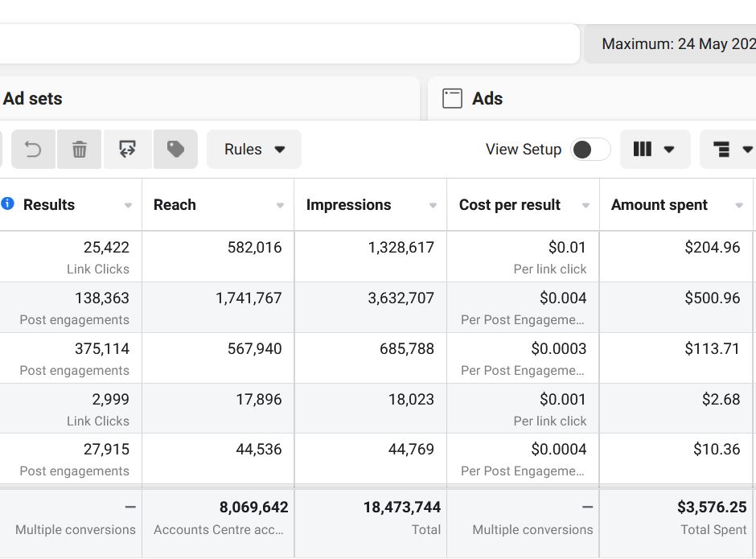The height and width of the screenshot is (559, 756).
Task: Click the tag label icon
Action: 175,150
